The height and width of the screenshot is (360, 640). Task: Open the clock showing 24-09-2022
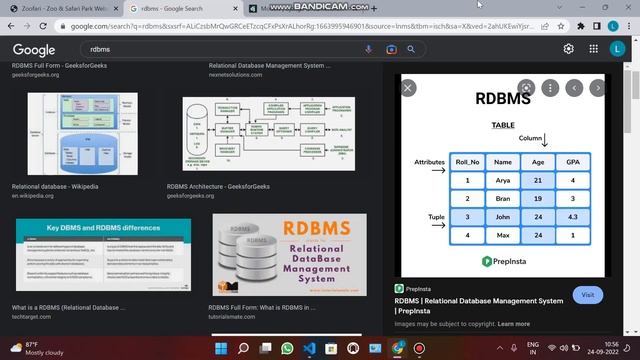603,348
